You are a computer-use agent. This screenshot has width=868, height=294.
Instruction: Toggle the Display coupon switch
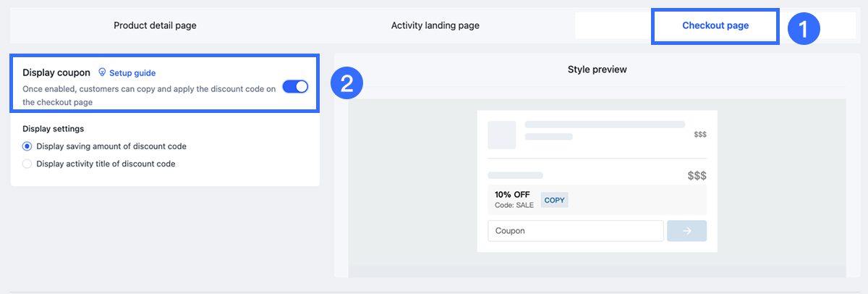(x=295, y=87)
